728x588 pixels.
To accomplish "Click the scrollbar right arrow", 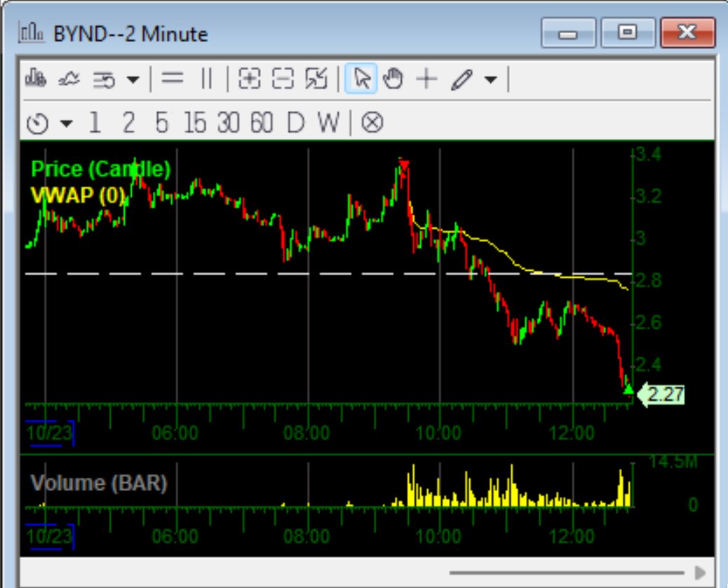I will (700, 573).
